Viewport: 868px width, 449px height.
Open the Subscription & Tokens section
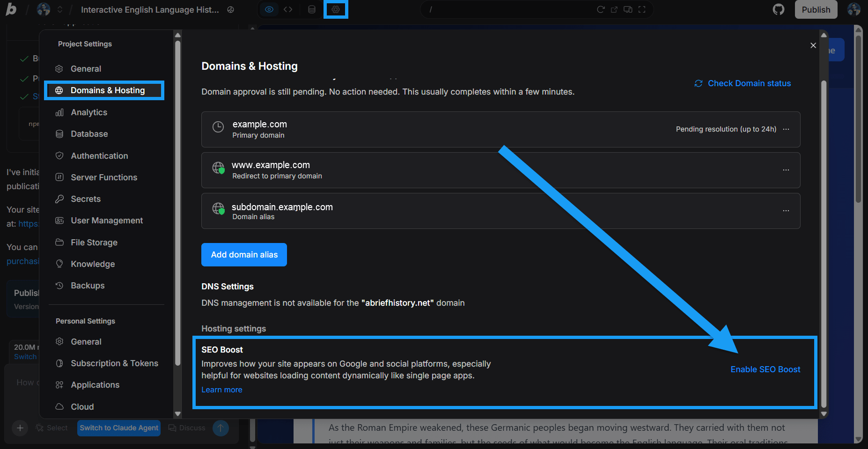114,363
